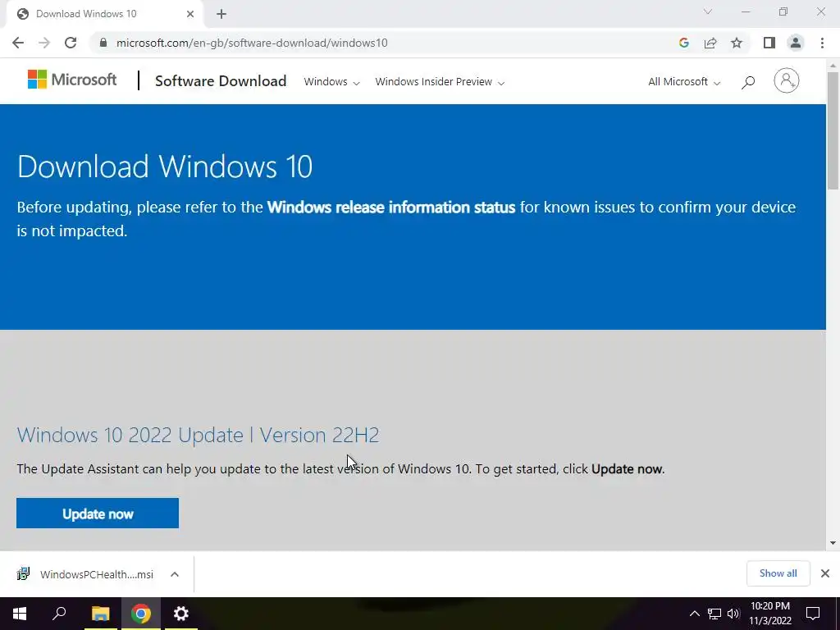This screenshot has height=630, width=840.
Task: Open the notification center icon
Action: click(813, 614)
